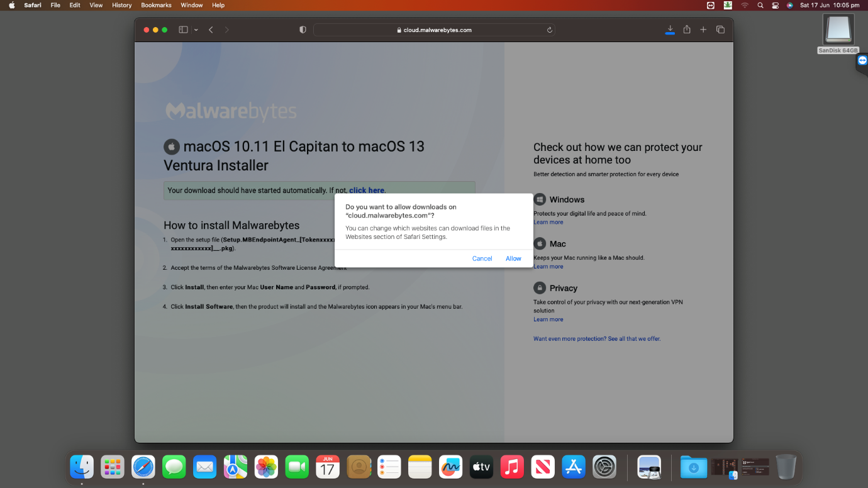Show Safari downloads
The width and height of the screenshot is (868, 488).
(x=670, y=30)
